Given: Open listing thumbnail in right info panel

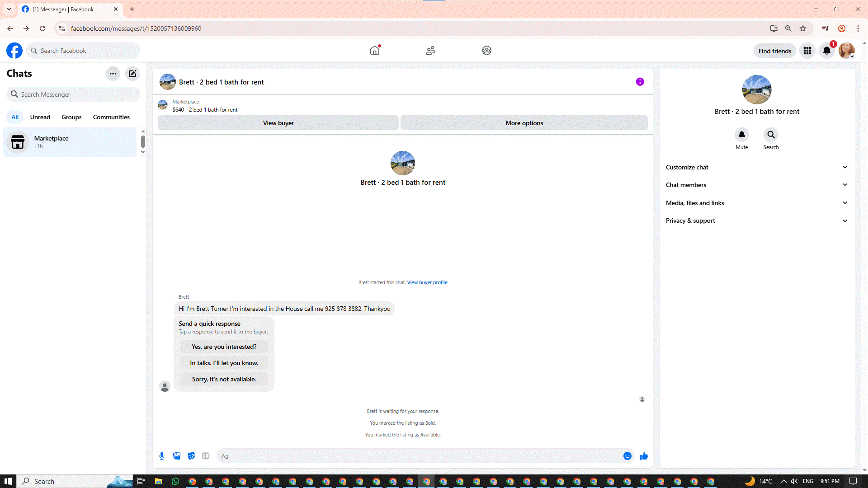Looking at the screenshot, I should pyautogui.click(x=757, y=89).
